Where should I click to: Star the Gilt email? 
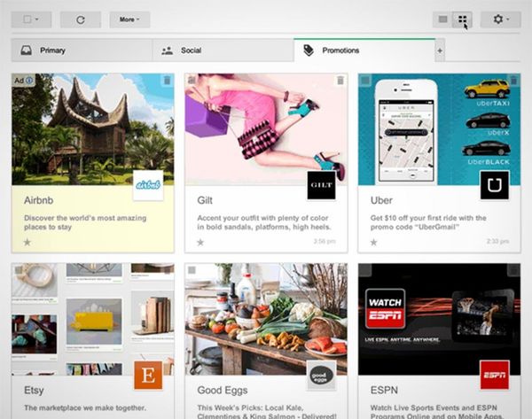click(x=200, y=241)
